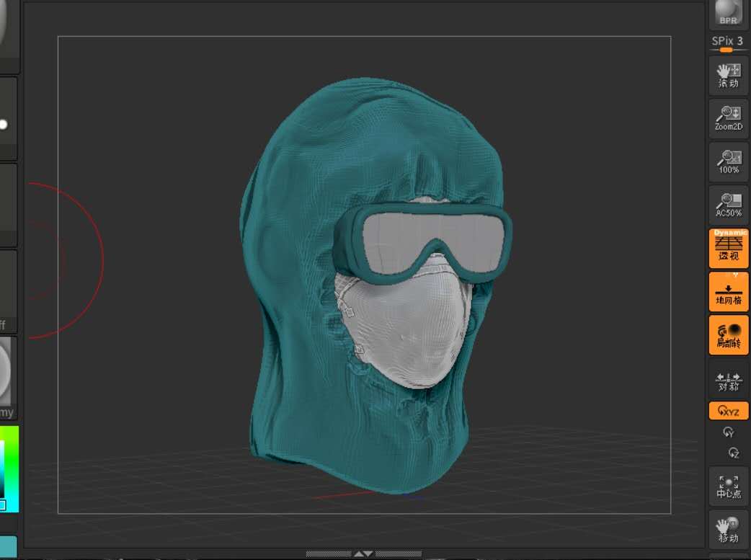Select XYZ rotation mode
Viewport: 751px width, 560px height.
[729, 412]
